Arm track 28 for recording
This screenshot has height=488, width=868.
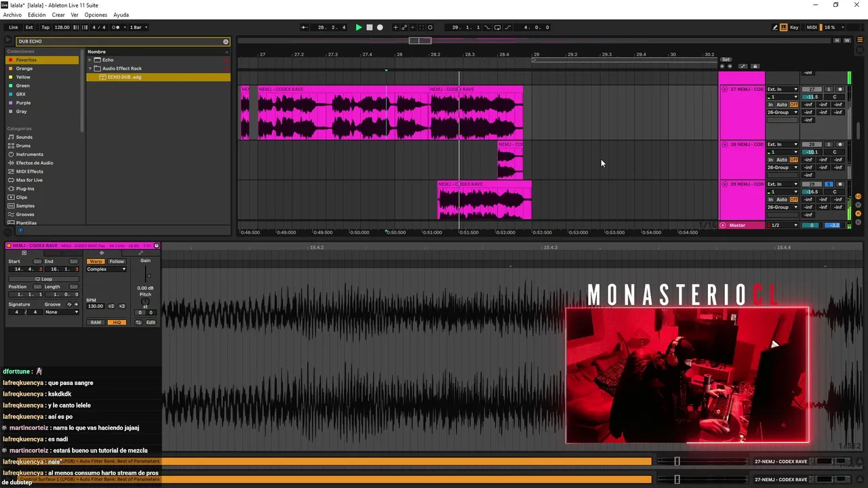click(840, 144)
